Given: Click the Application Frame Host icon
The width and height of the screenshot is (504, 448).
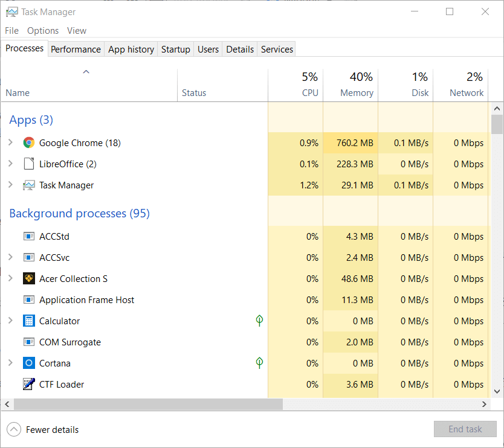Looking at the screenshot, I should point(28,299).
